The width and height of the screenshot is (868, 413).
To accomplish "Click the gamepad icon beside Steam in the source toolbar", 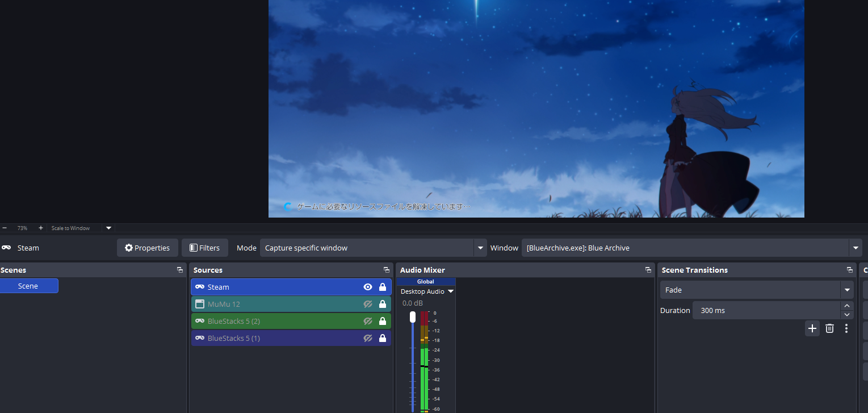I will click(6, 248).
